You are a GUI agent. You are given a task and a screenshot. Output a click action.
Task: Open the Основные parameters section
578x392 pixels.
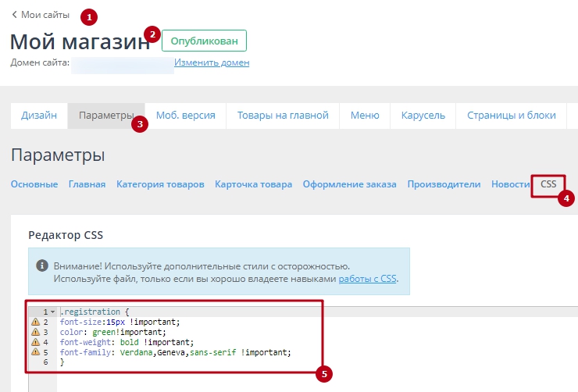(x=34, y=184)
